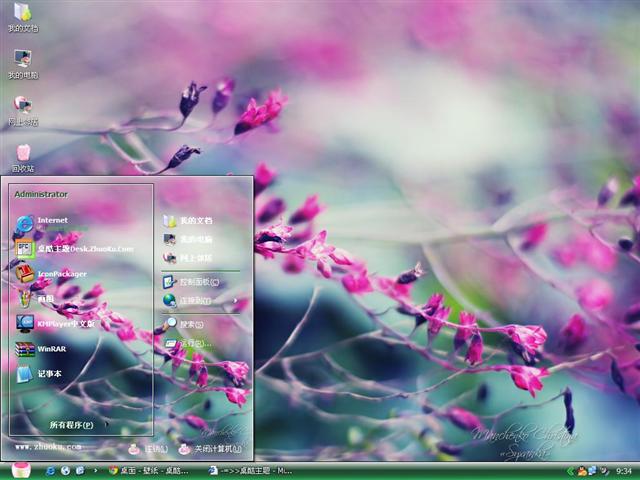Click 我的文档 desktop icon at top-left

click(22, 17)
